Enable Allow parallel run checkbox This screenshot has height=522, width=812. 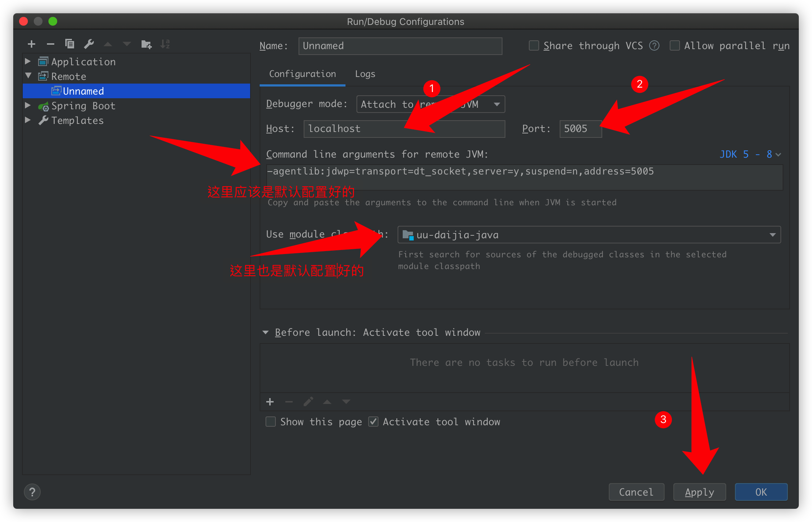tap(675, 45)
